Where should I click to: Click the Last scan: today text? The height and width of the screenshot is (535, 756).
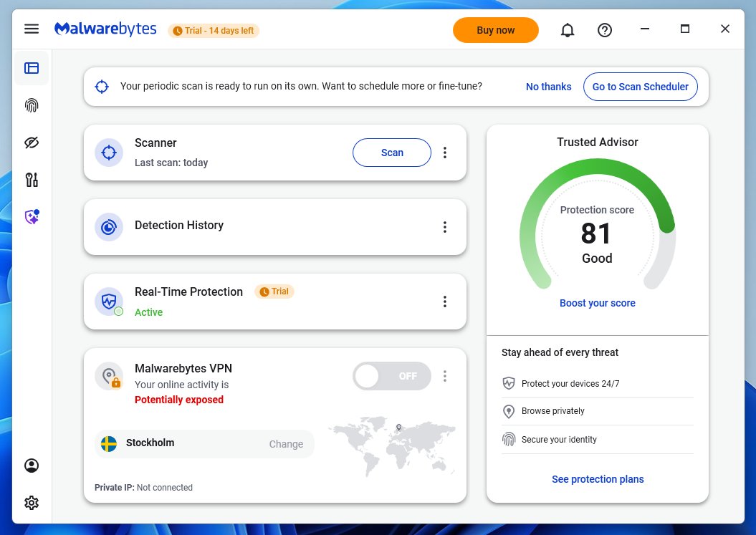[171, 163]
